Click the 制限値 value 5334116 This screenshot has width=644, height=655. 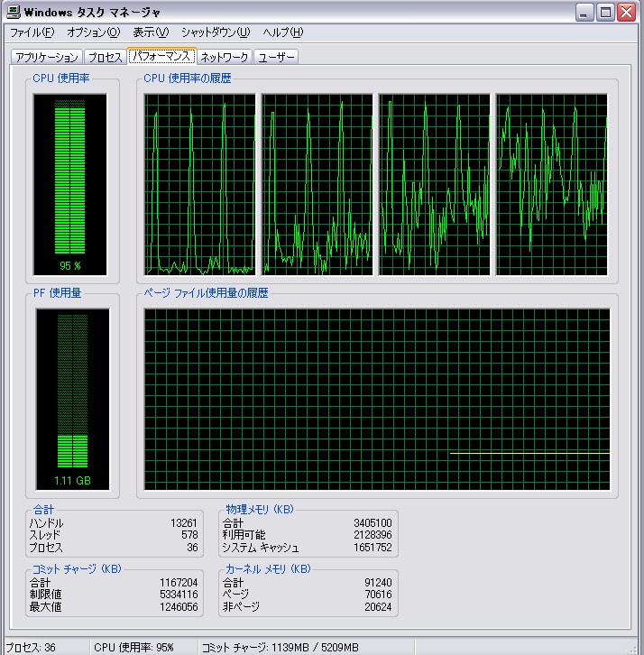[179, 595]
